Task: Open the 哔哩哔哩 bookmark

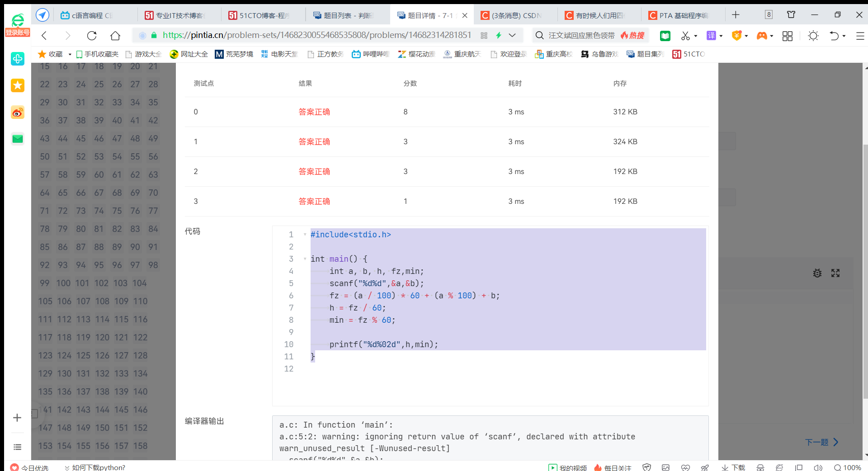Action: [370, 54]
